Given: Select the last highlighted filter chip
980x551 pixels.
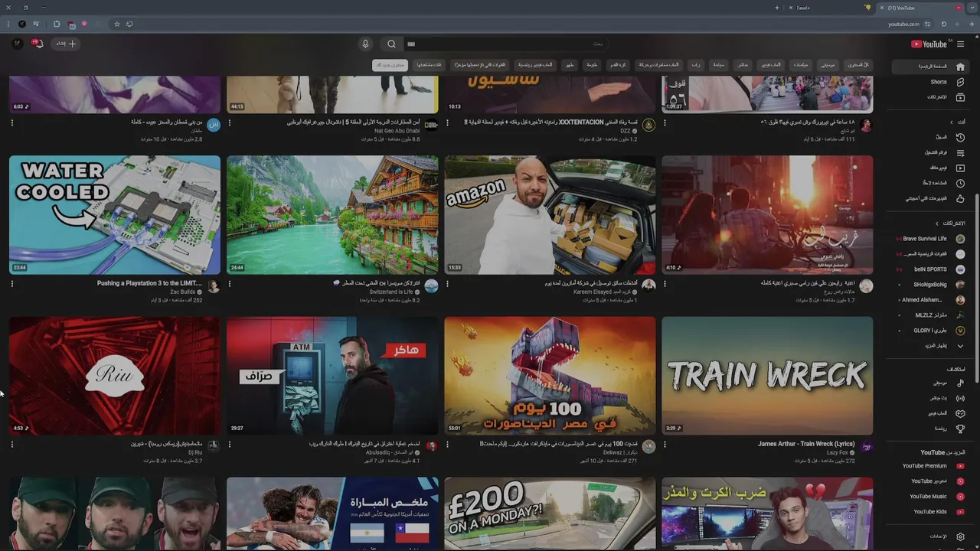Looking at the screenshot, I should coord(390,65).
